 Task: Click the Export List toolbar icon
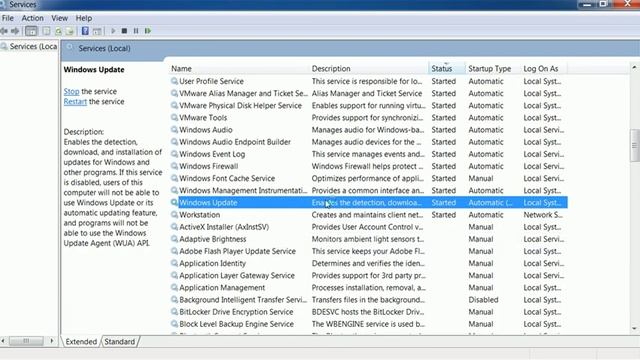(70, 31)
